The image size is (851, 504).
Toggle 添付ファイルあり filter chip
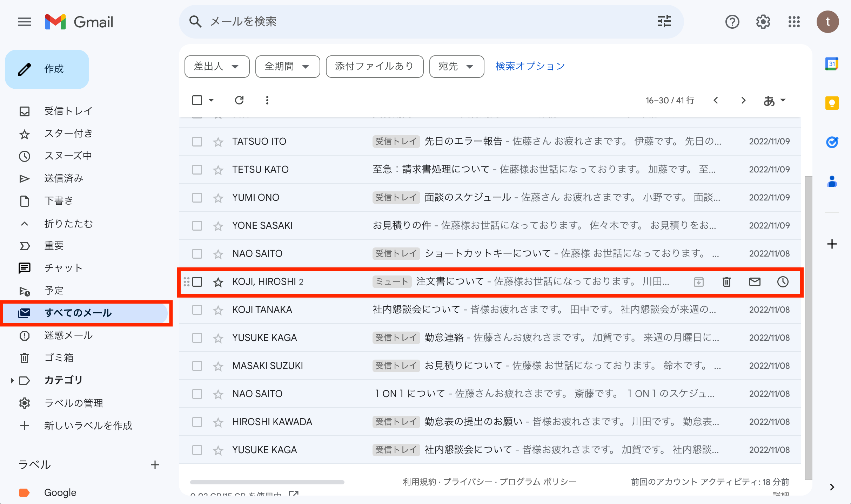(x=374, y=66)
